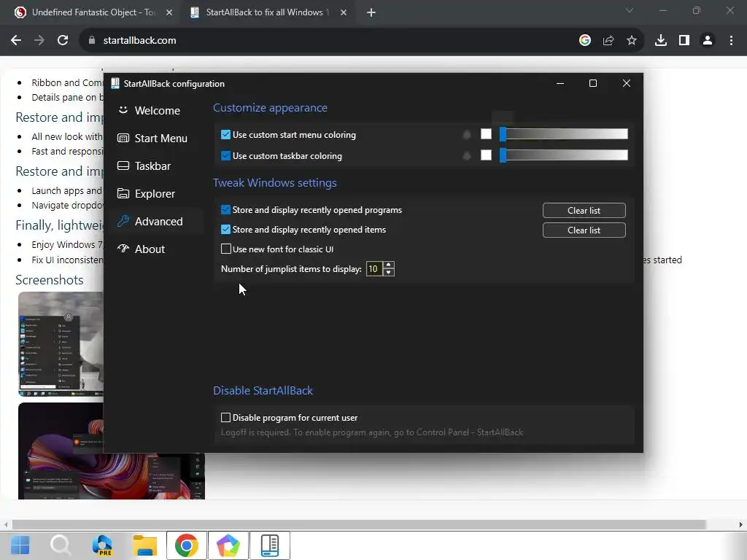The image size is (747, 560).
Task: Click the wrench icon beside Advanced
Action: tap(123, 221)
